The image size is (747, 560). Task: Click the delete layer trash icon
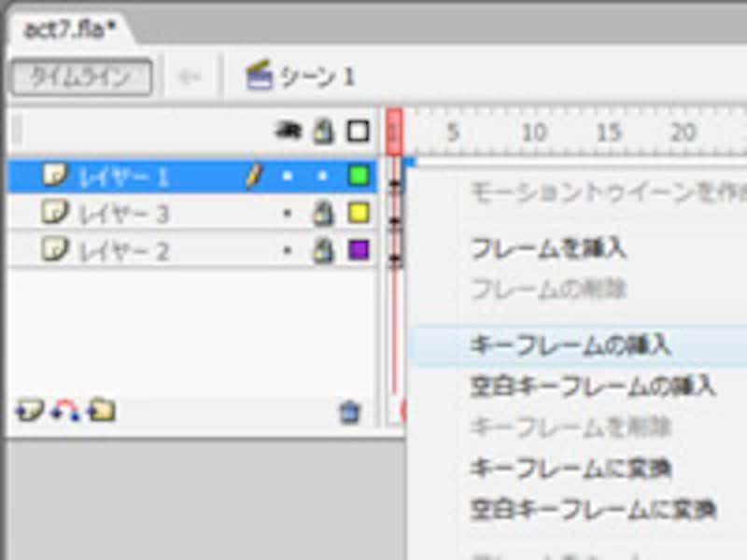(350, 412)
